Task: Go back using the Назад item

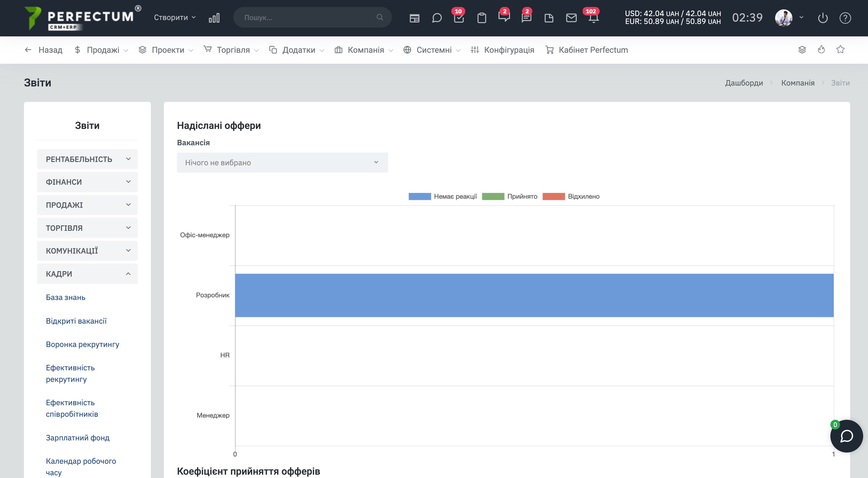Action: (43, 50)
